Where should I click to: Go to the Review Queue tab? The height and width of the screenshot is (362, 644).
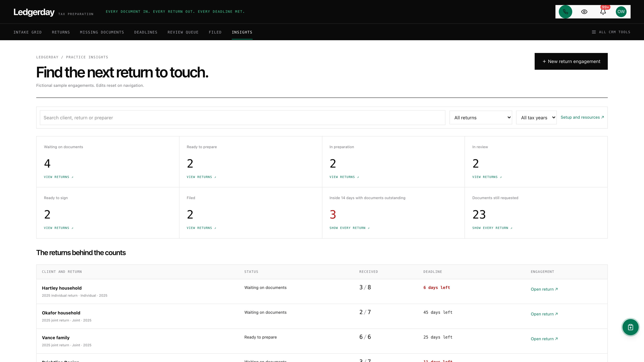pyautogui.click(x=183, y=32)
